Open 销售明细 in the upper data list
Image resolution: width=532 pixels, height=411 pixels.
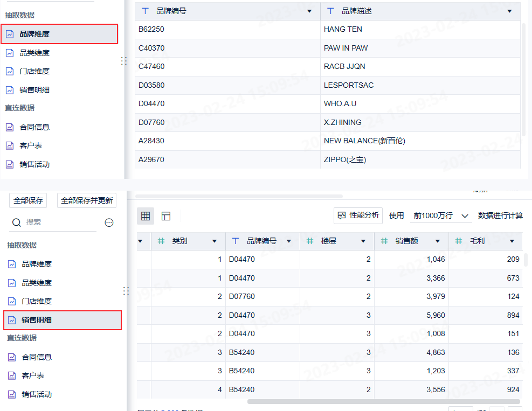[34, 90]
